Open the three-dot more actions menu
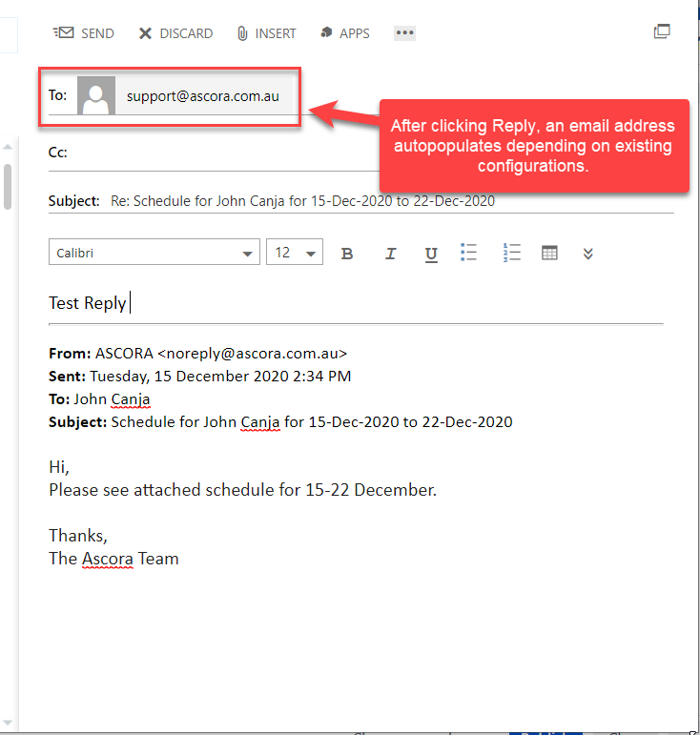The height and width of the screenshot is (735, 700). 405,33
